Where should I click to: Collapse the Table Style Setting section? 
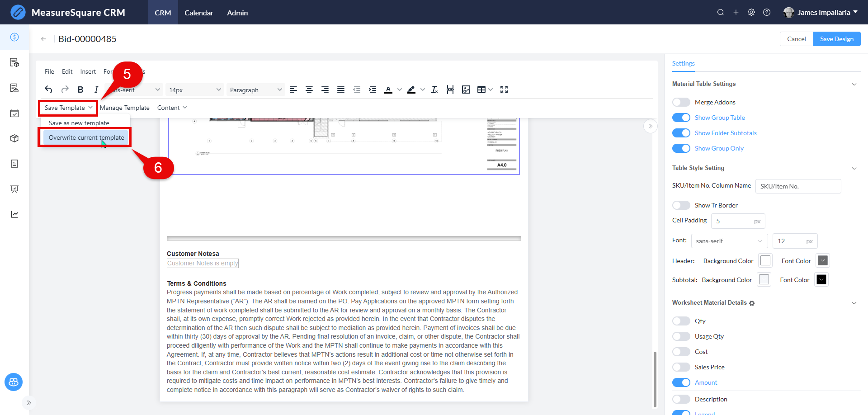(854, 168)
